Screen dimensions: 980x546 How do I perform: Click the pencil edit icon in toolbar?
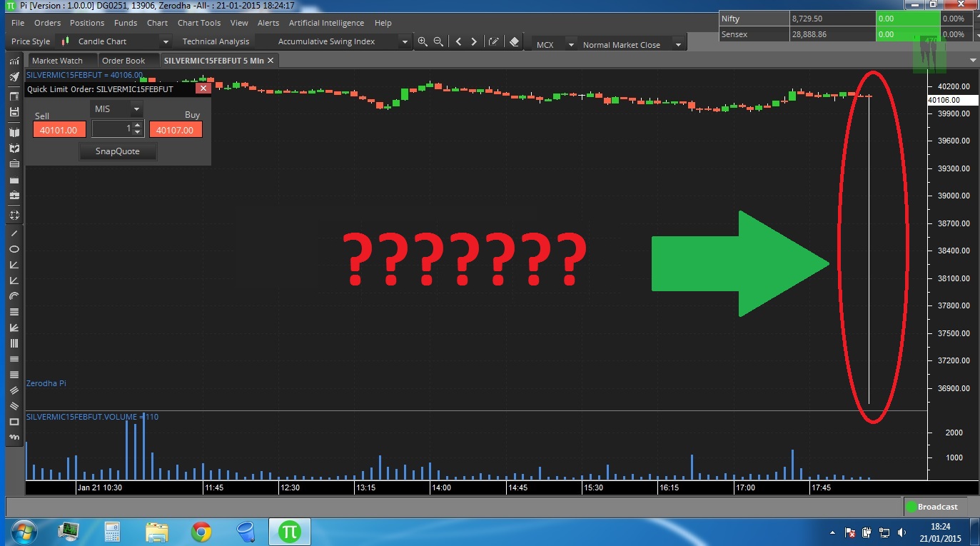(494, 41)
